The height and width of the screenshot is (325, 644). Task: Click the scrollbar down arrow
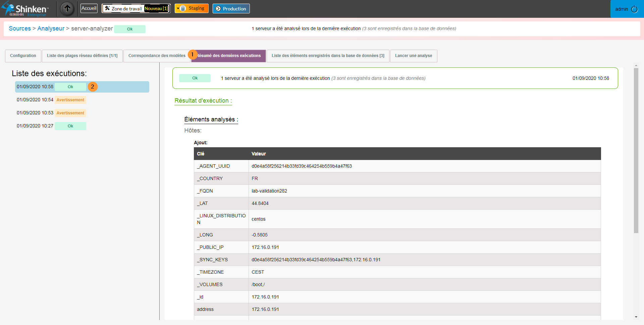[636, 317]
